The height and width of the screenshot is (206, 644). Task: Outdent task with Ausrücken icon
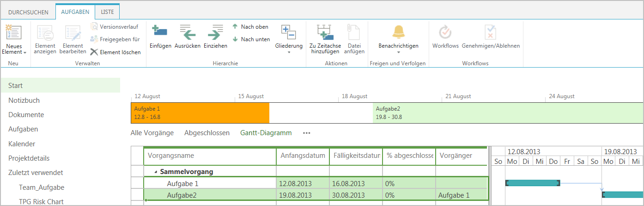187,33
